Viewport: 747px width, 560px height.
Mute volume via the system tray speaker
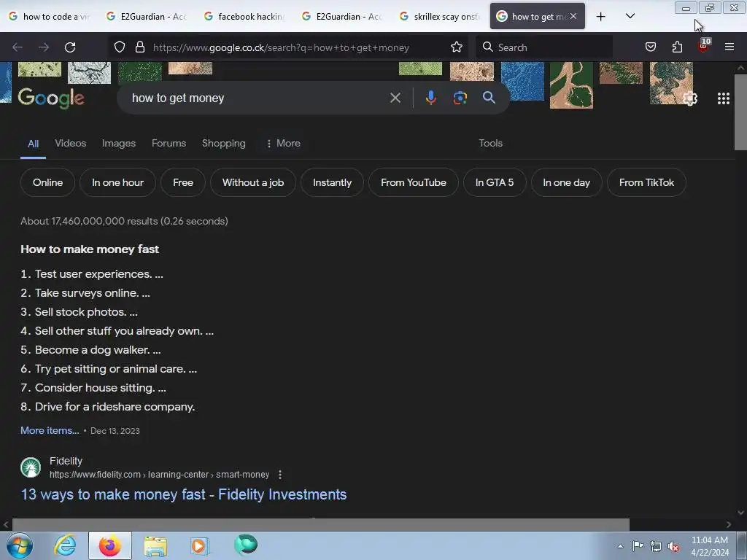point(673,547)
